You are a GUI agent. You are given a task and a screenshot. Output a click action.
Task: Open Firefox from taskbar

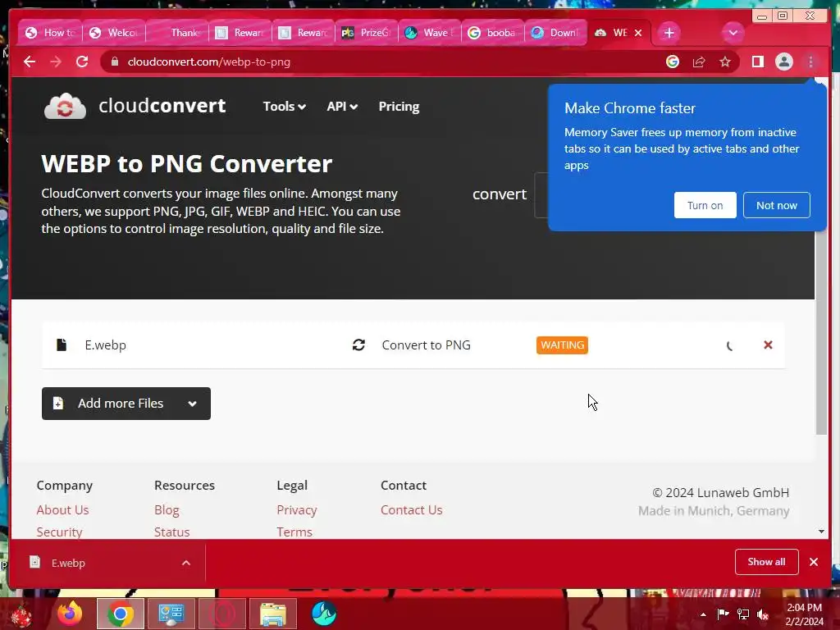pos(71,614)
